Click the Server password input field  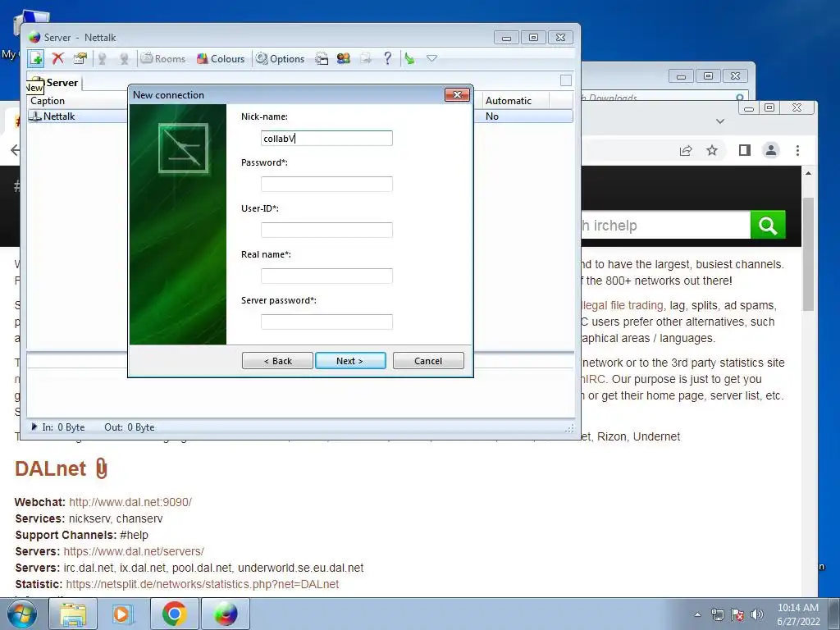[x=326, y=322]
